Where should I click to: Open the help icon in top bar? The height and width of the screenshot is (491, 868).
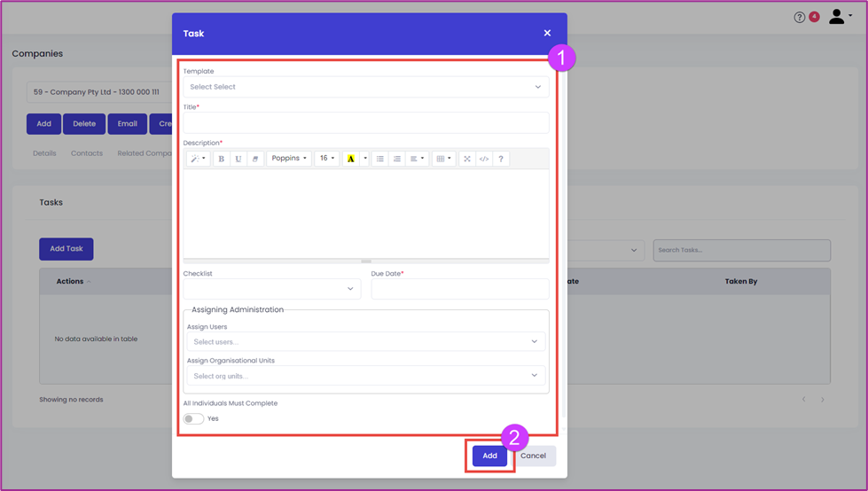pos(799,17)
